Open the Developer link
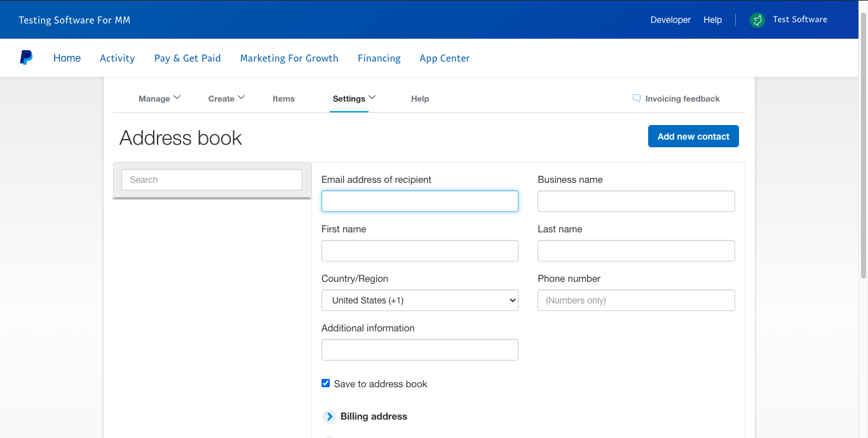The width and height of the screenshot is (868, 438). [670, 20]
